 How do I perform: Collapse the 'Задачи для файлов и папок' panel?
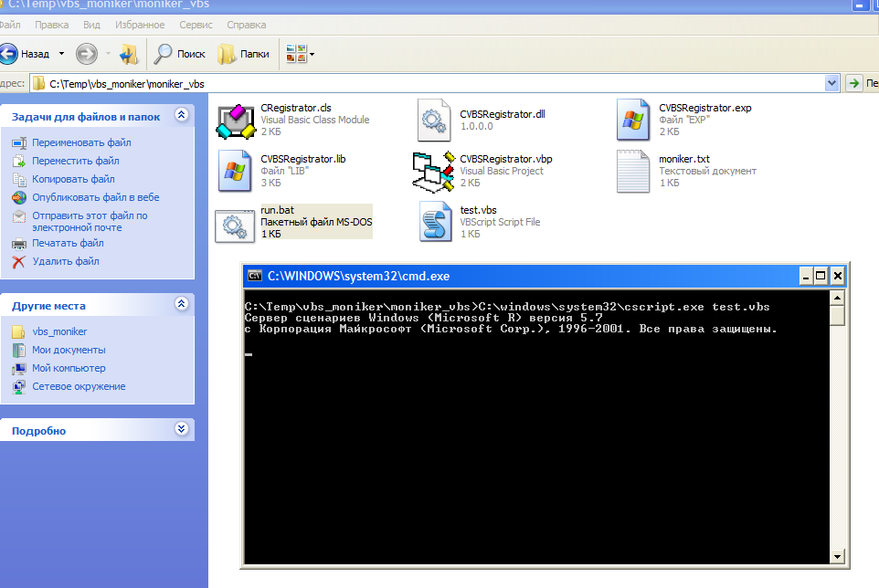[x=181, y=115]
